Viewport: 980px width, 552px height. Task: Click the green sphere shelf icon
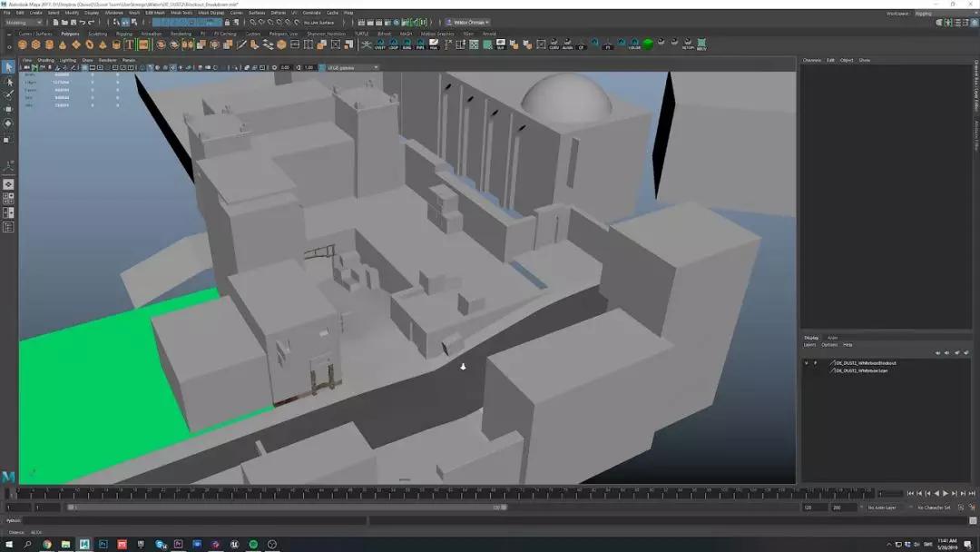pos(648,44)
